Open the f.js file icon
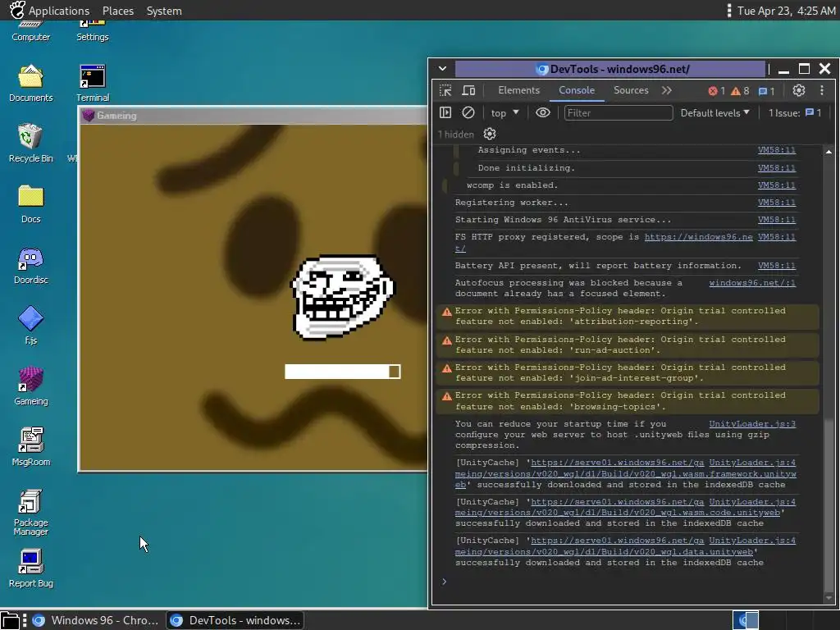 pos(30,325)
